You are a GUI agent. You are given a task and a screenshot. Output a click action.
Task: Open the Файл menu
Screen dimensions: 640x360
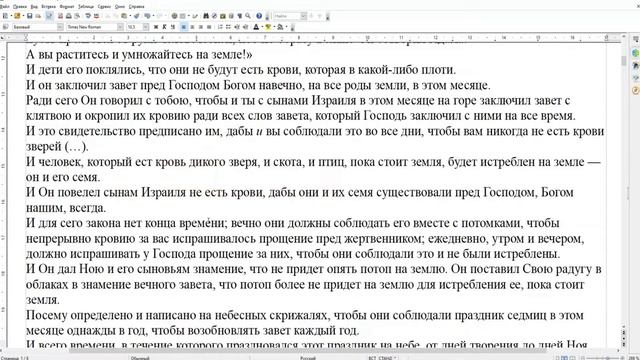(4, 7)
